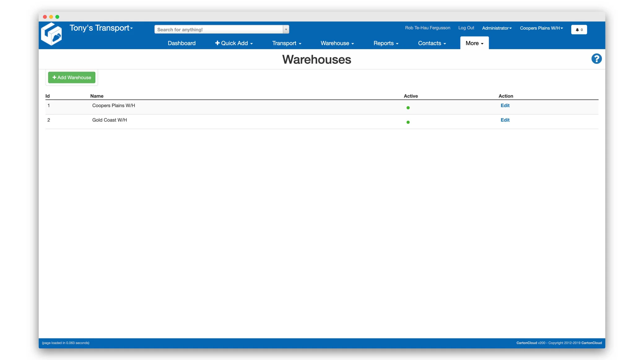Click the CartonCloud box logo
The image size is (644, 360).
click(x=51, y=34)
